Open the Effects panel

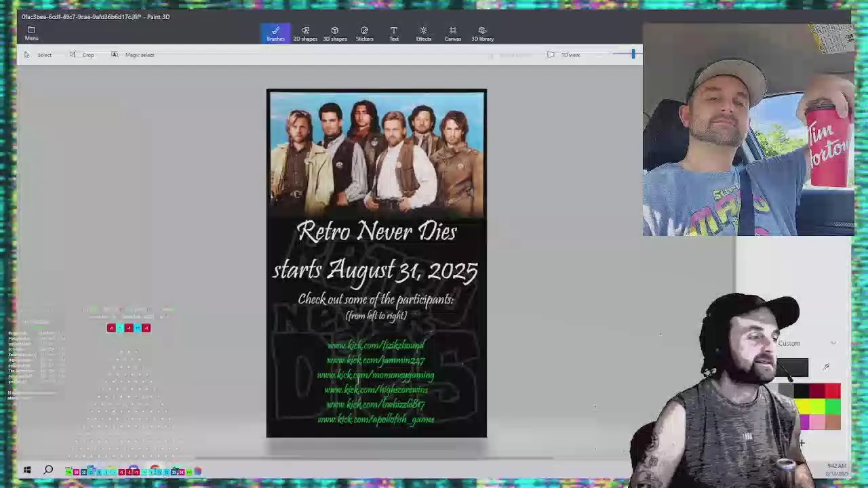click(423, 33)
